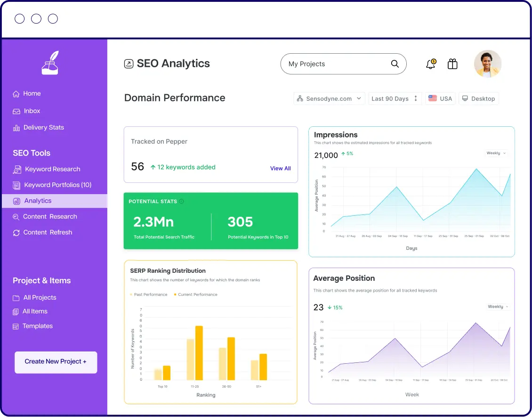Click the My Projects search field

tap(343, 64)
